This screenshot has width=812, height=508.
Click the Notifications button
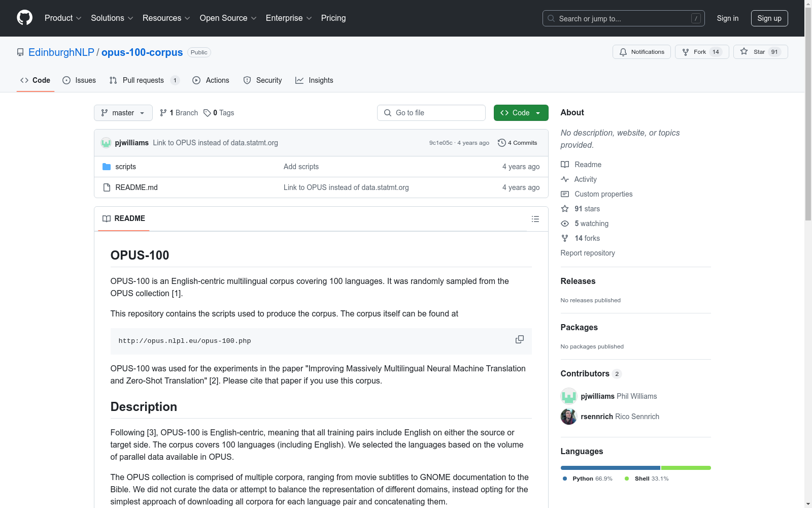[x=642, y=52]
